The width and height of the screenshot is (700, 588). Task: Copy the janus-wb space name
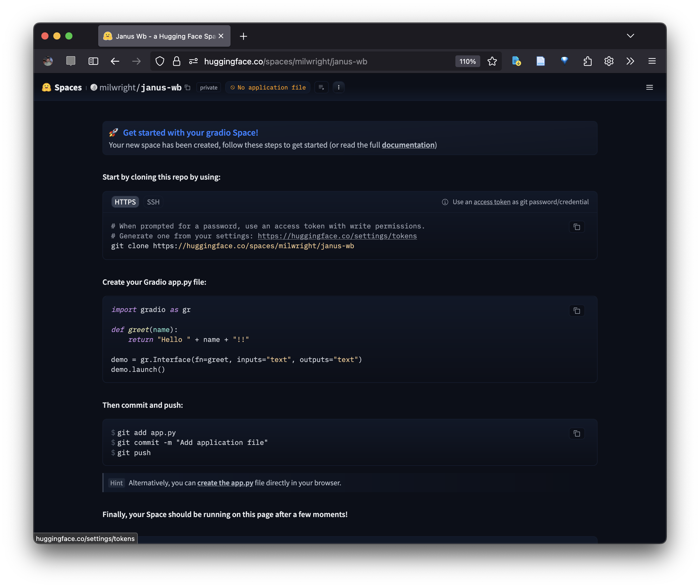(x=188, y=87)
